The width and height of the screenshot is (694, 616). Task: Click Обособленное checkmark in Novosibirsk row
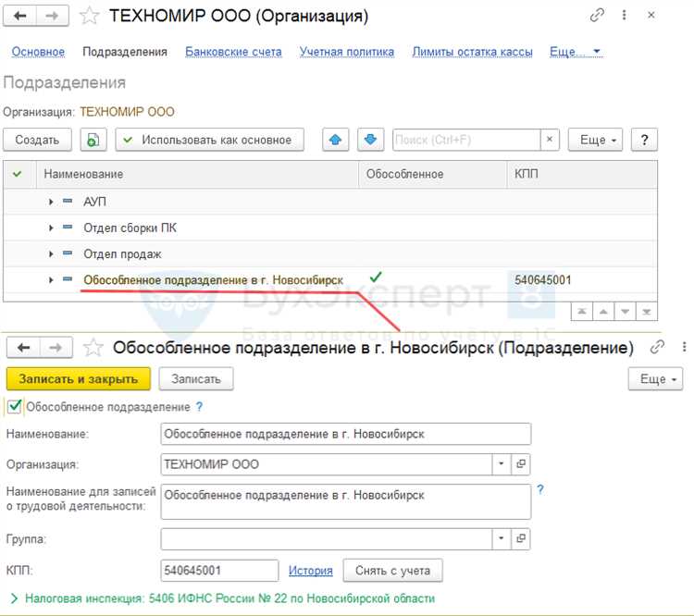376,277
